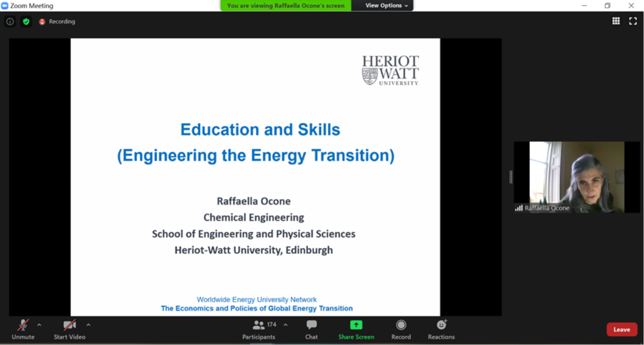Click the Share Screen button
Image resolution: width=644 pixels, height=345 pixels.
tap(356, 329)
